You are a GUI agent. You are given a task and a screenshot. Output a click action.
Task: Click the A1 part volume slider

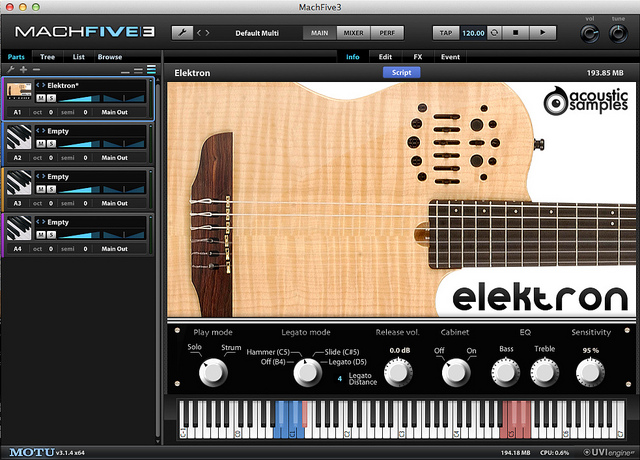click(79, 98)
